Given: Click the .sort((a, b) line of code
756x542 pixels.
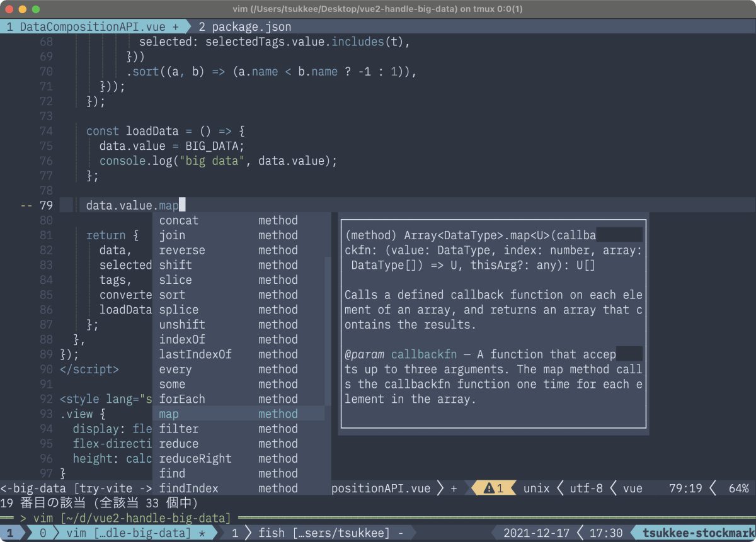Looking at the screenshot, I should [272, 72].
